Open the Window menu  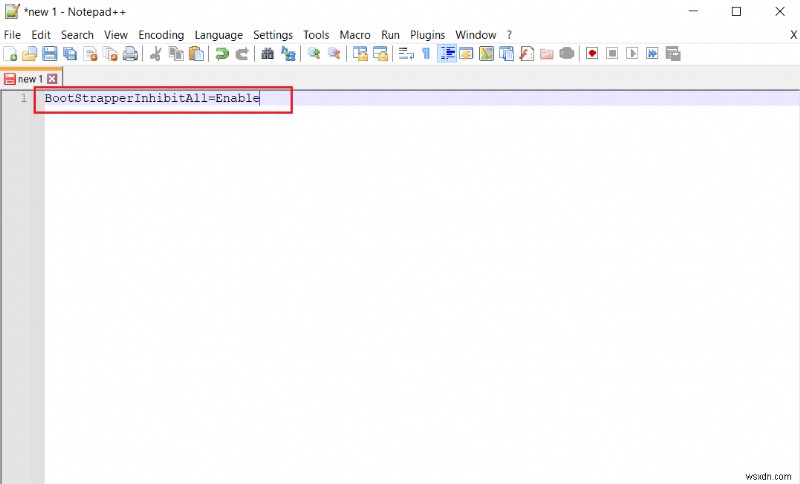point(476,35)
